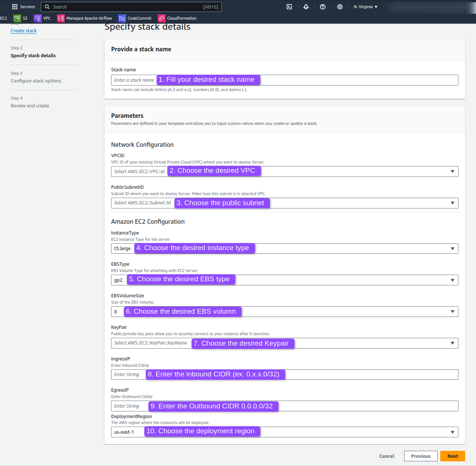Screen dimensions: 476x466
Task: Click the EC2 shortcut in favorites bar
Action: [x=4, y=18]
